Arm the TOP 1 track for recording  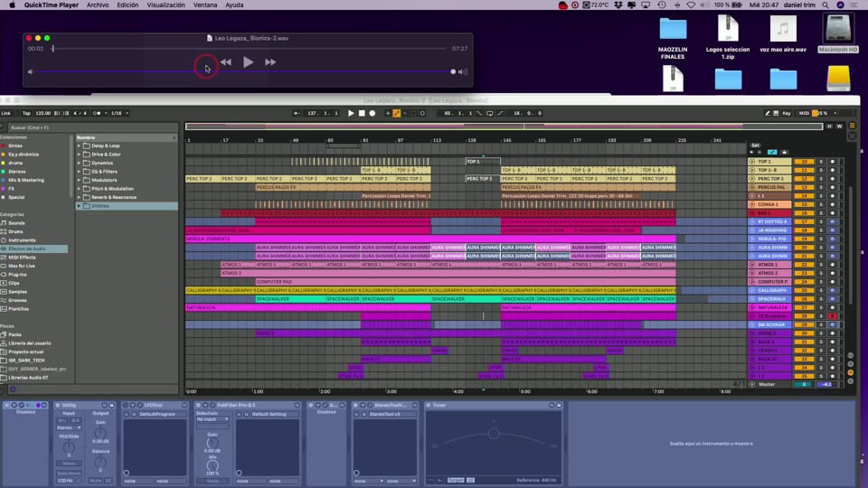(832, 162)
